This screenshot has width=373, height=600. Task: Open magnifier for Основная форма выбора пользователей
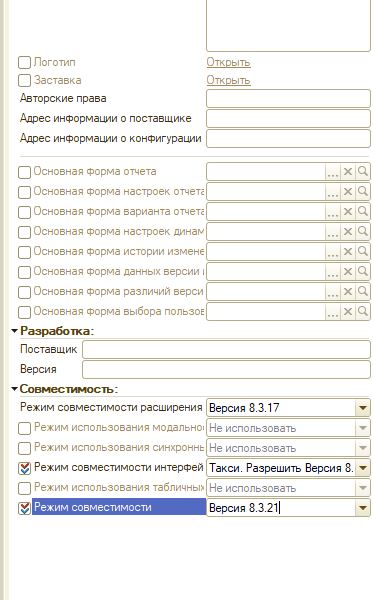(362, 311)
